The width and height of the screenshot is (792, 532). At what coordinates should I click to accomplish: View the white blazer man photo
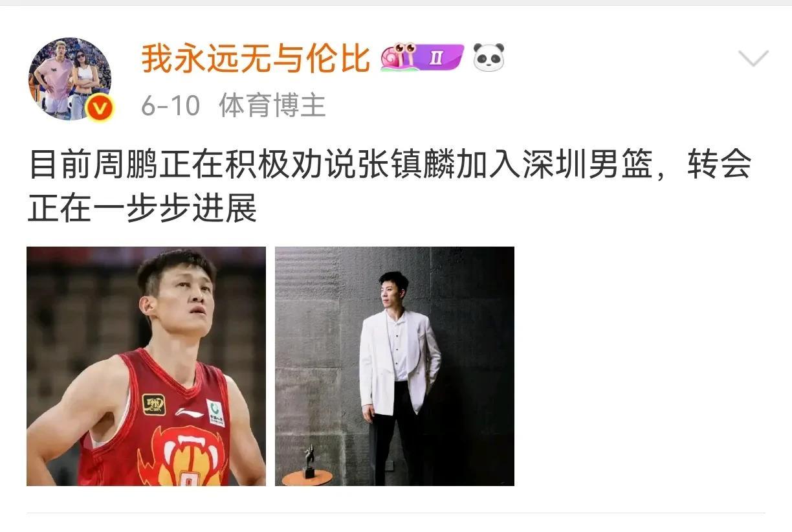(x=395, y=366)
